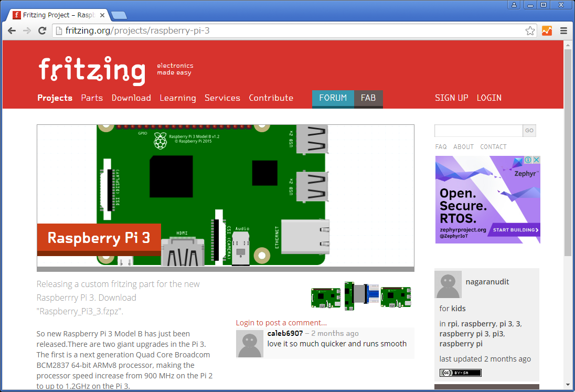The image size is (575, 392).
Task: Open the CONTACT link
Action: 493,147
